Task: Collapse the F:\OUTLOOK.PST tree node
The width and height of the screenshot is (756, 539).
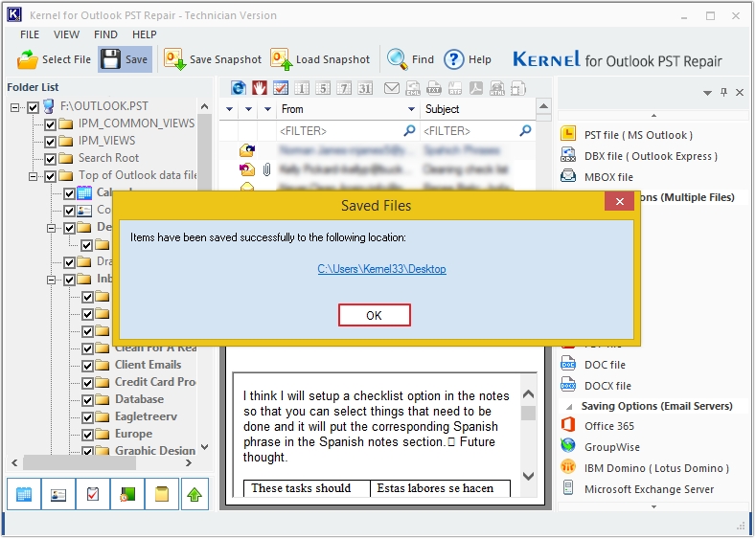Action: (15, 107)
